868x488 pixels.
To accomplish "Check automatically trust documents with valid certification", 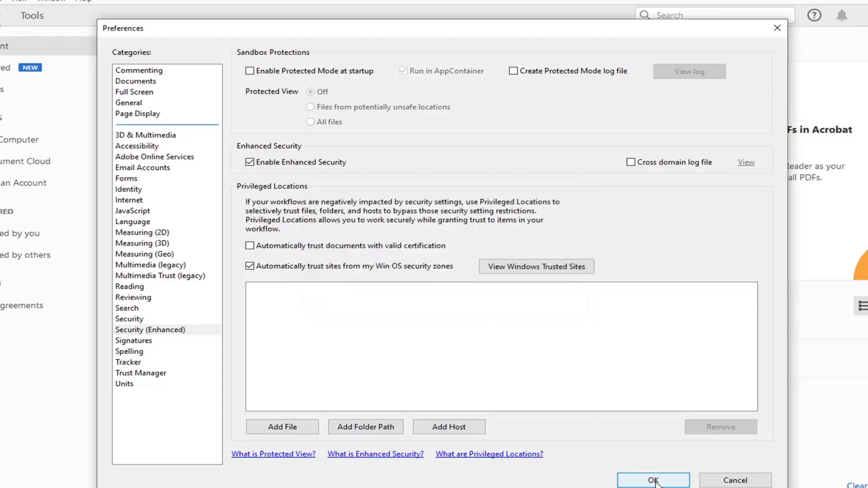I will [250, 246].
